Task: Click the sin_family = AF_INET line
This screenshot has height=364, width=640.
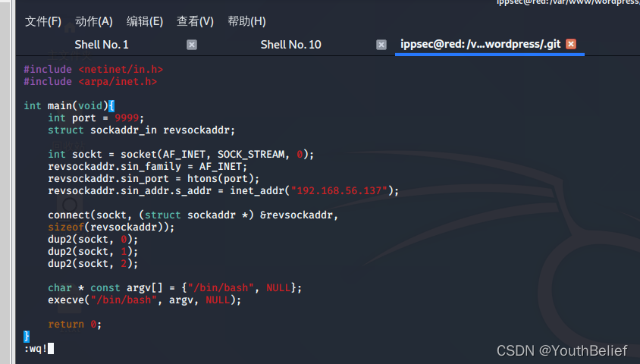Action: pyautogui.click(x=147, y=167)
